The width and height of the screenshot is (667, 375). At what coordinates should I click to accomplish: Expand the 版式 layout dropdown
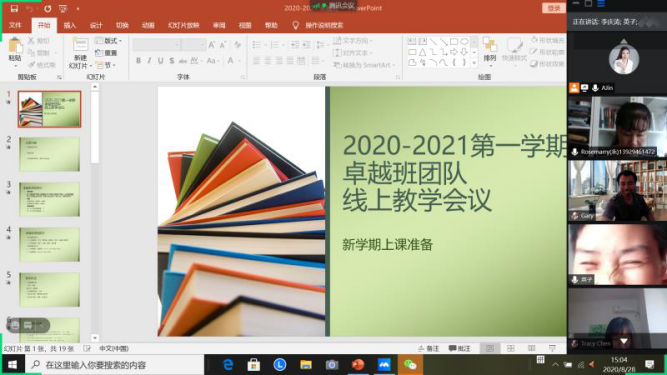point(108,41)
